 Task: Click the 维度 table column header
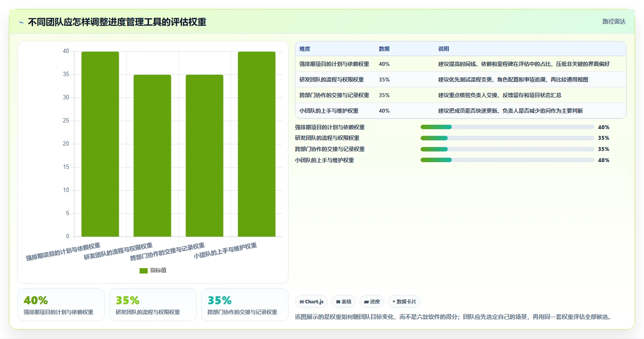(305, 49)
